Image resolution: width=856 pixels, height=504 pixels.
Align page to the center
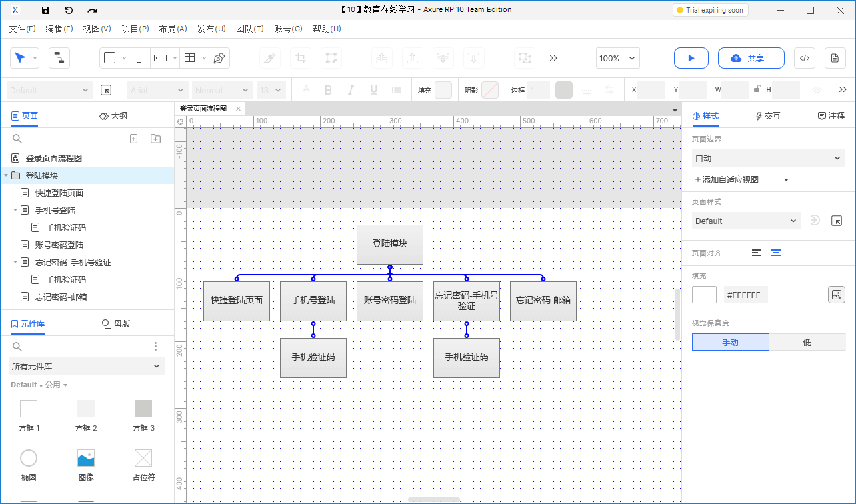[776, 253]
